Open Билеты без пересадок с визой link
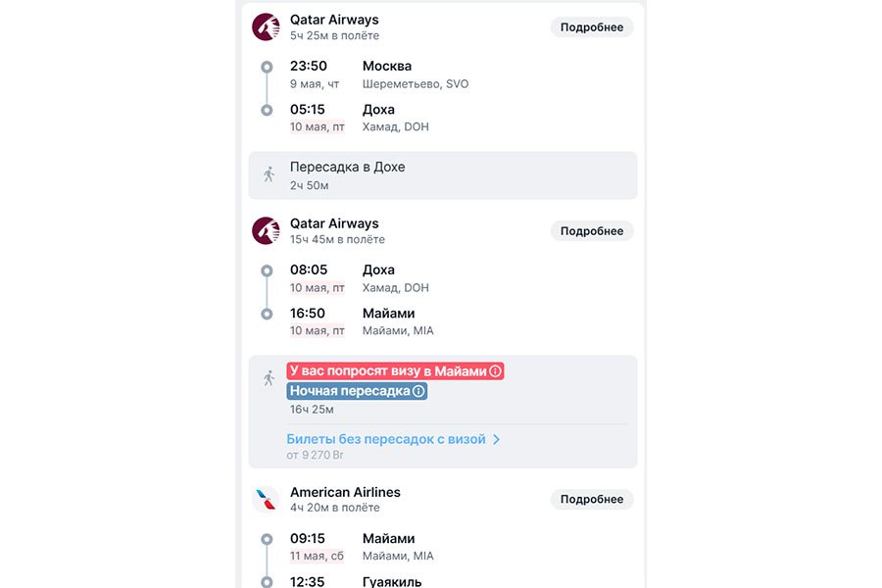Image resolution: width=882 pixels, height=588 pixels. coord(386,440)
